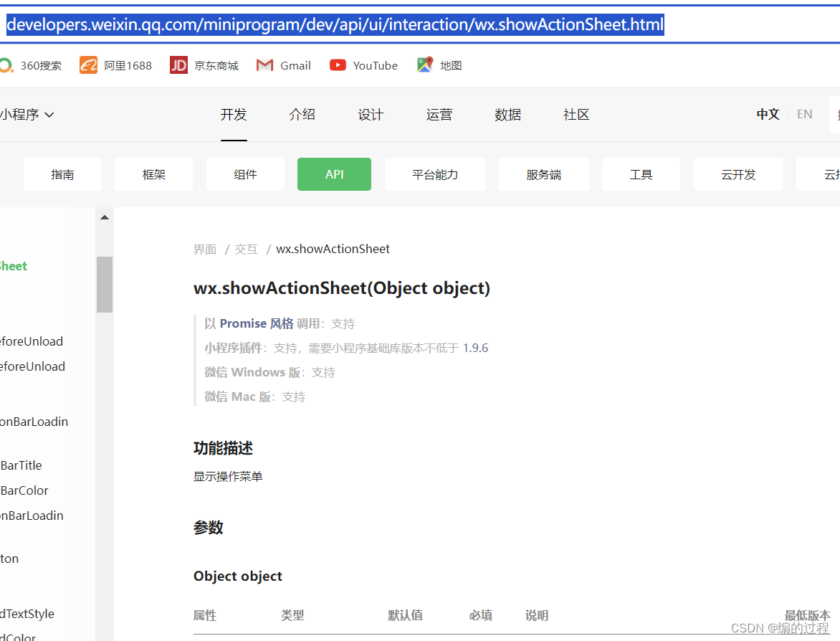This screenshot has width=840, height=641.
Task: Click wx.showActionSheet in the breadcrumb
Action: (x=333, y=250)
